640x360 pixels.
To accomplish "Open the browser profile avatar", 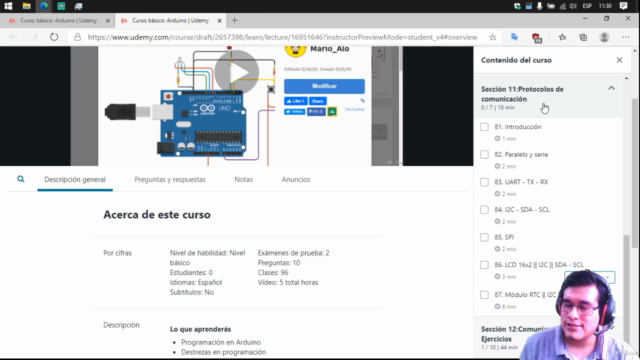I will click(604, 37).
